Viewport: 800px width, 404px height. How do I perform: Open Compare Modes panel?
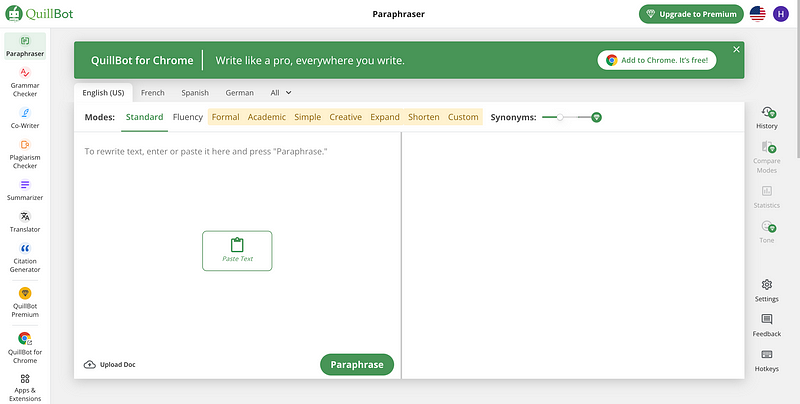[766, 157]
